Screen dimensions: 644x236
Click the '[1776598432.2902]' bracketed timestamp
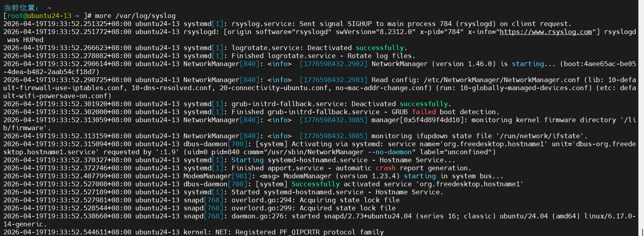334,64
